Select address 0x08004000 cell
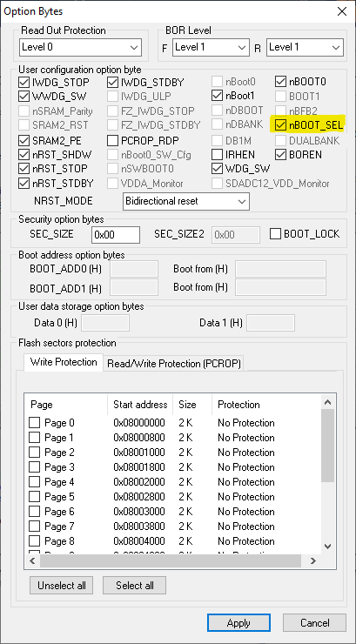The height and width of the screenshot is (644, 356). [x=139, y=541]
